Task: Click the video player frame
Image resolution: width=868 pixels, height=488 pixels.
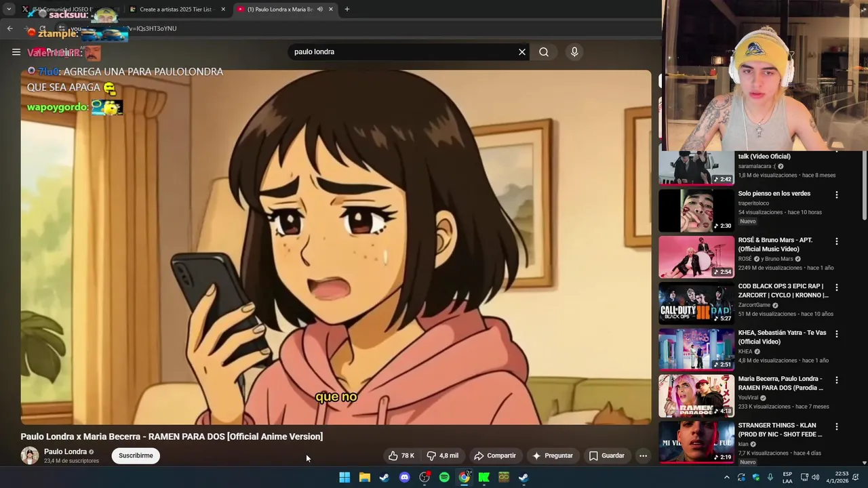Action: point(336,247)
